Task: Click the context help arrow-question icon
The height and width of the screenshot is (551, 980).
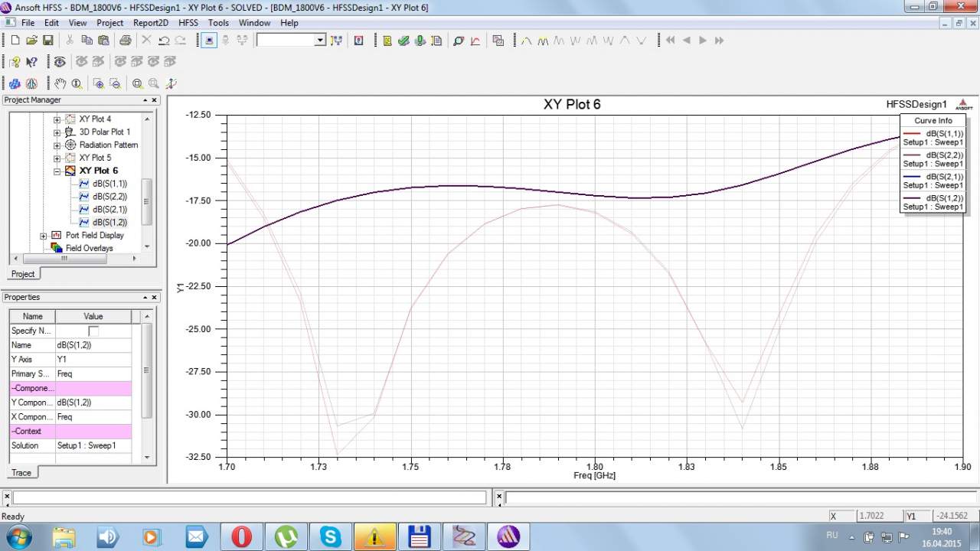Action: tap(31, 62)
